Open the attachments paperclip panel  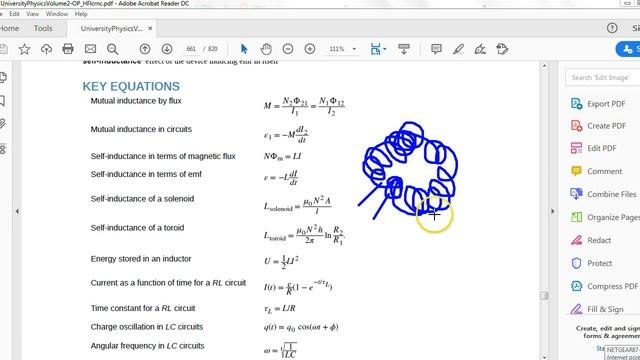[x=2, y=124]
